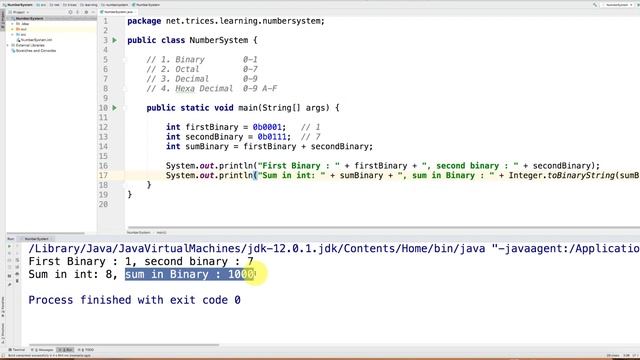Hide the Project tool window with the minus icon
Image resolution: width=640 pixels, height=360 pixels.
pos(93,12)
